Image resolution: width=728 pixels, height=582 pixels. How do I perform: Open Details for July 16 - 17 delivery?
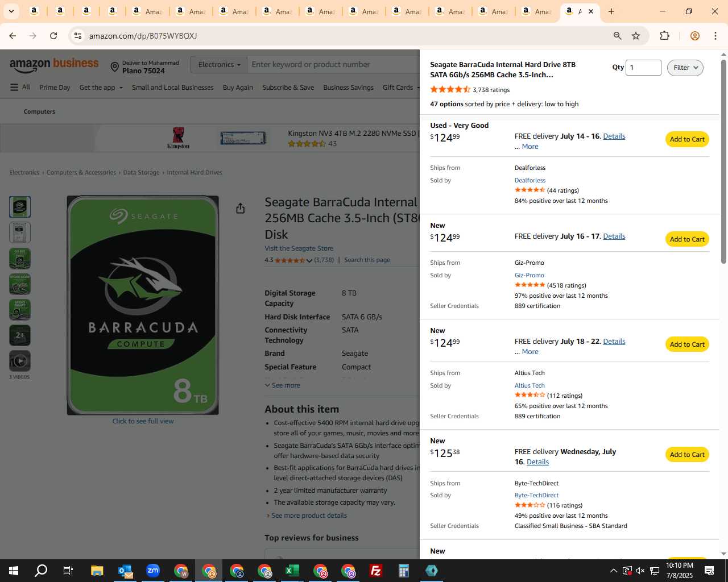(x=614, y=236)
